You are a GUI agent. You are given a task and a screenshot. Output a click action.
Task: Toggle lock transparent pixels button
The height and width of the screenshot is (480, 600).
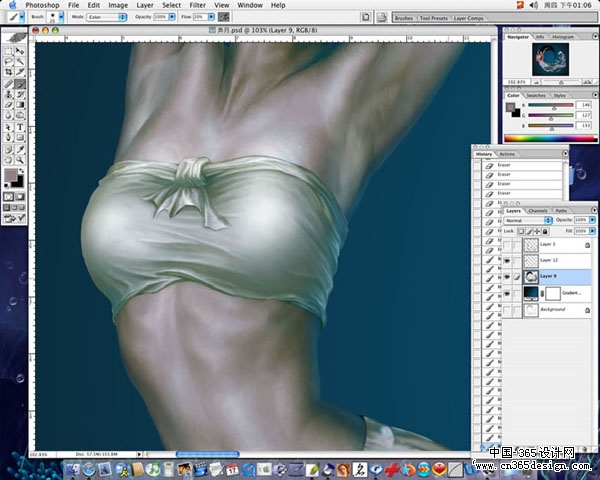(521, 231)
